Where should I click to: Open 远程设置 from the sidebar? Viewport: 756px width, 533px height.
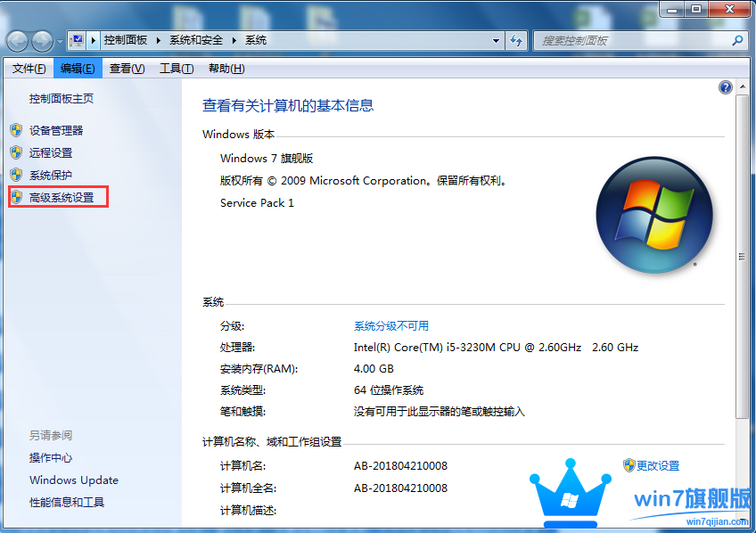coord(51,152)
